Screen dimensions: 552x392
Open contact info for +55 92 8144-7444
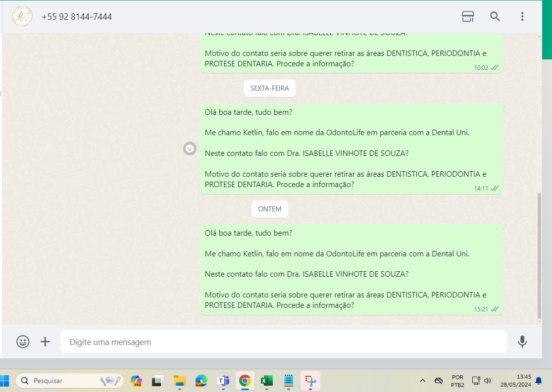point(77,17)
